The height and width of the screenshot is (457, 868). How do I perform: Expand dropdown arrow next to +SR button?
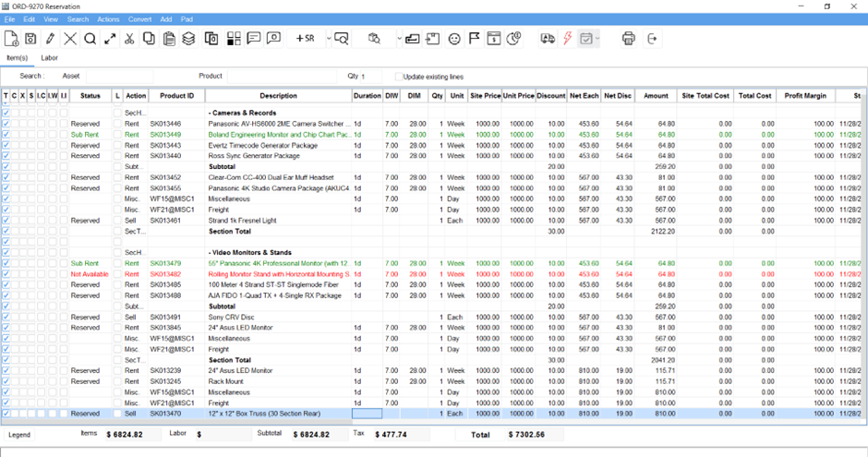click(x=328, y=39)
